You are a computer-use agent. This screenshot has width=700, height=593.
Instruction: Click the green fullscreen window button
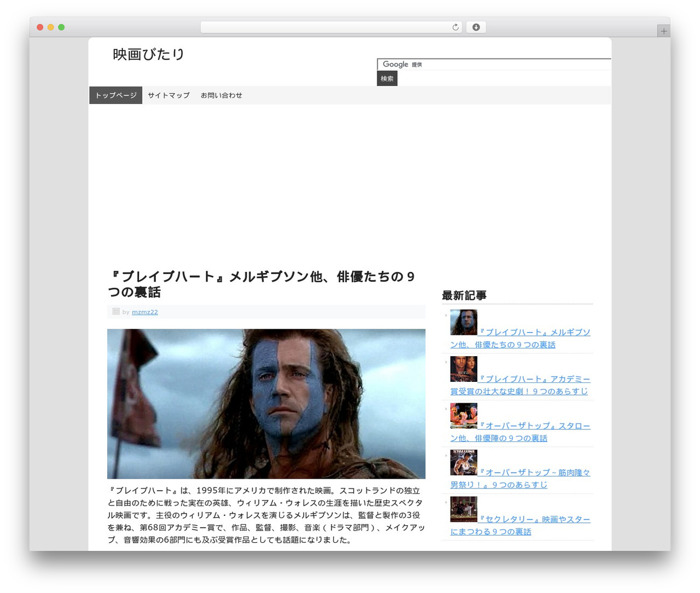pos(61,27)
